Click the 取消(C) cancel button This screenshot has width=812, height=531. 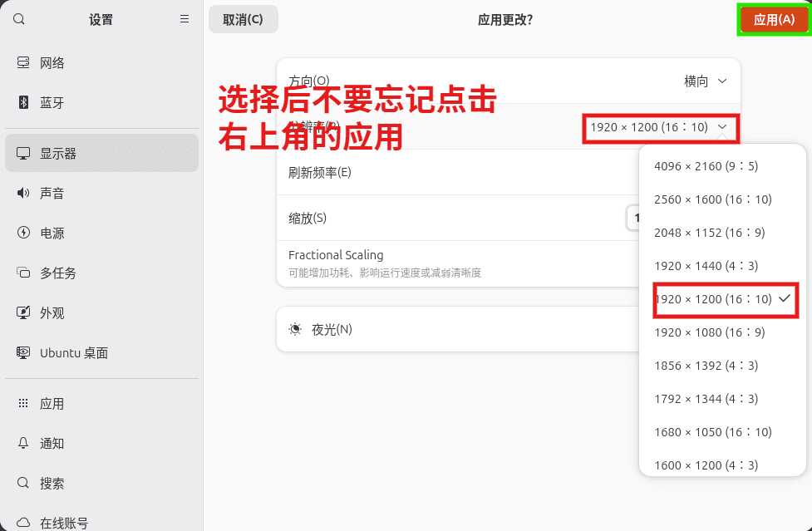244,20
